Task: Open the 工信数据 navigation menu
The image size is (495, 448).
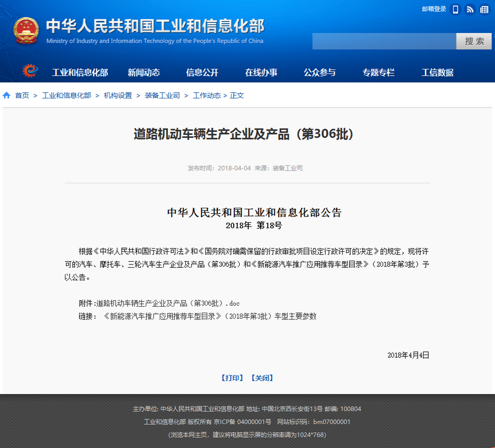Action: pos(438,73)
